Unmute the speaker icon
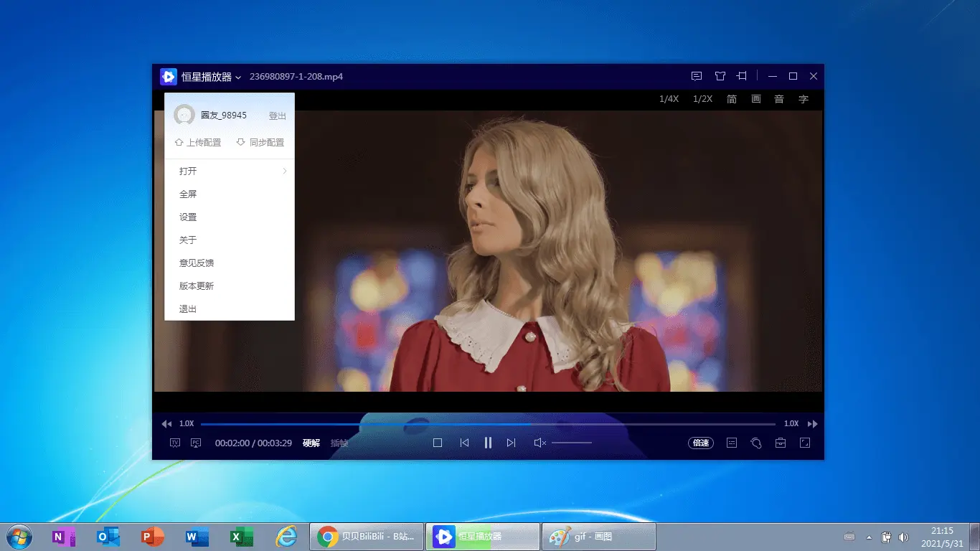Image resolution: width=980 pixels, height=551 pixels. pyautogui.click(x=540, y=443)
